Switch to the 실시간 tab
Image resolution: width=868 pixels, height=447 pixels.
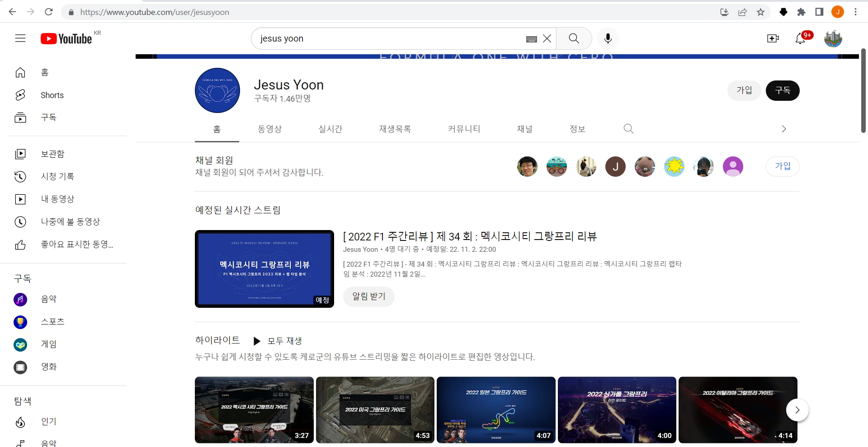click(330, 129)
